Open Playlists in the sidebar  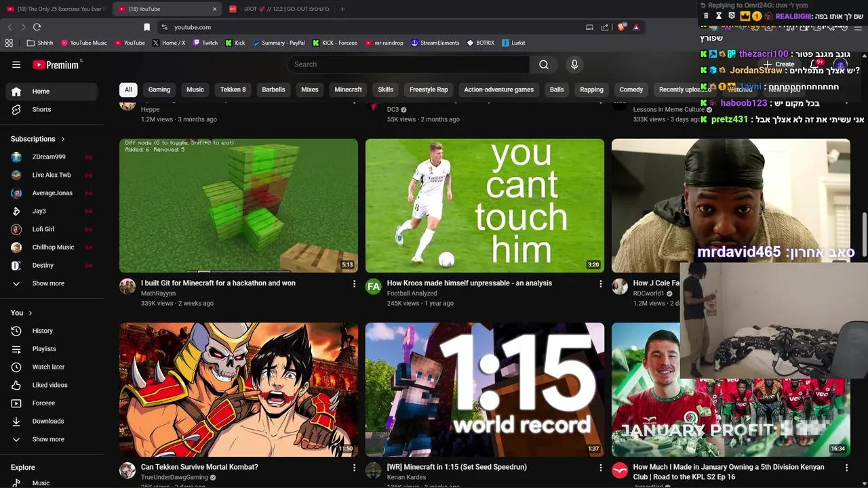coord(52,349)
